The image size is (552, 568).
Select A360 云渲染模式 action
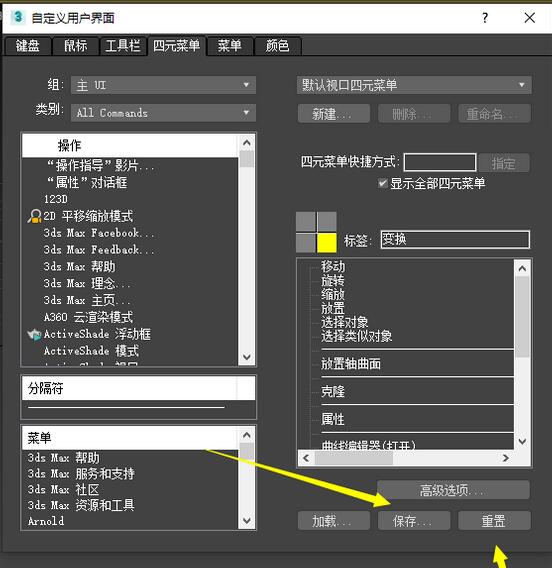(88, 317)
